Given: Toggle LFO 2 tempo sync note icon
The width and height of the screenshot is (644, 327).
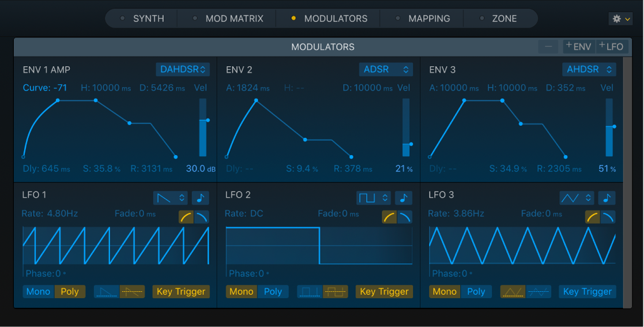Looking at the screenshot, I should 404,198.
